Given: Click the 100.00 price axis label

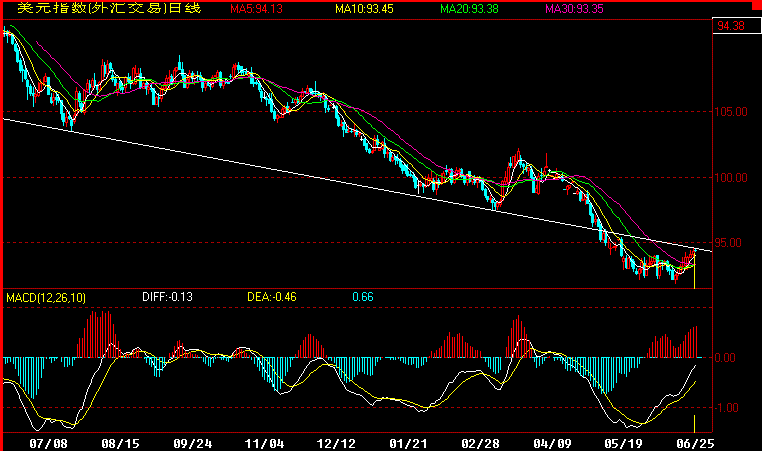Looking at the screenshot, I should (x=731, y=178).
